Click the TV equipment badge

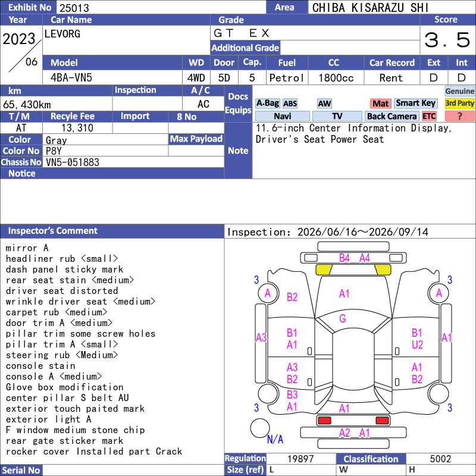(337, 116)
